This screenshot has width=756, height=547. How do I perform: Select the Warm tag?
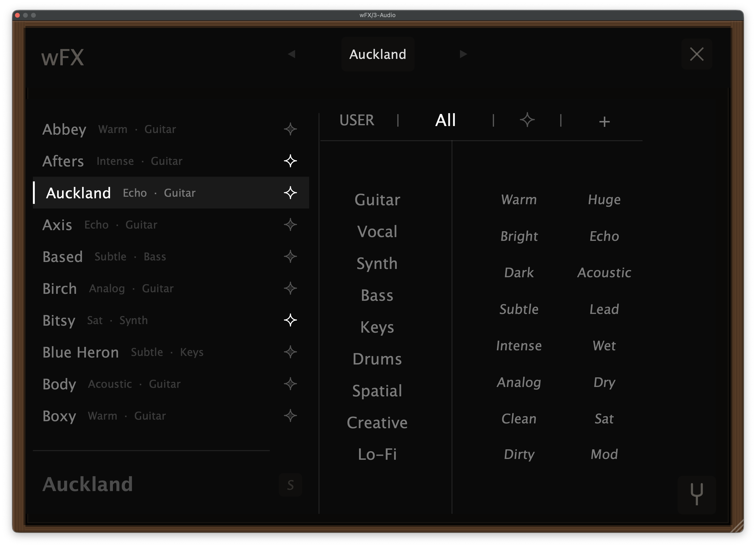(x=519, y=199)
